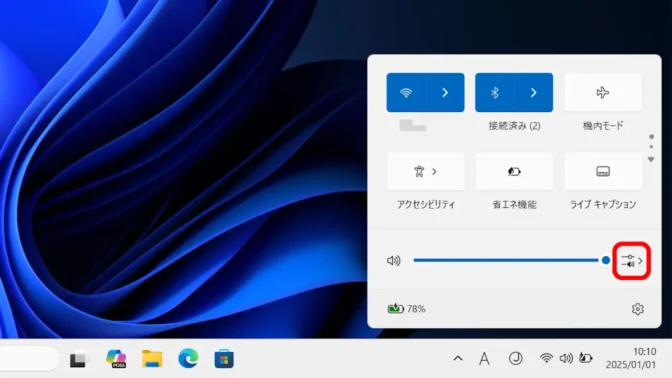This screenshot has height=378, width=672.
Task: Open sound output selection button
Action: click(x=632, y=261)
